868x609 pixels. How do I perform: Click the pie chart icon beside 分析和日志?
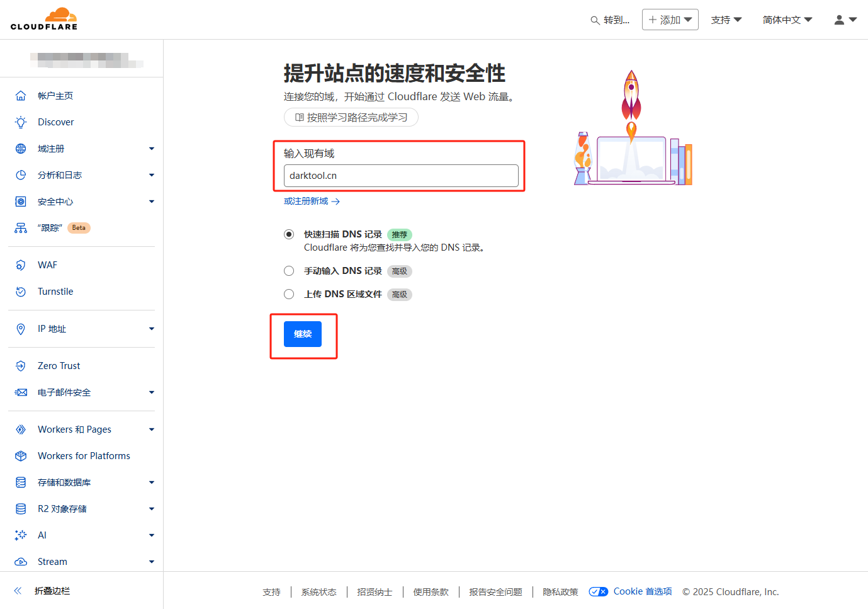[21, 175]
